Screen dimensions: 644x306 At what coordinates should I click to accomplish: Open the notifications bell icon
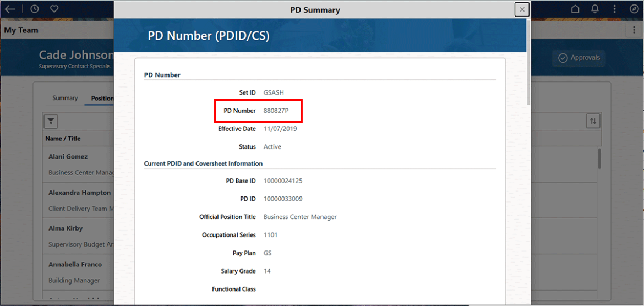click(595, 9)
